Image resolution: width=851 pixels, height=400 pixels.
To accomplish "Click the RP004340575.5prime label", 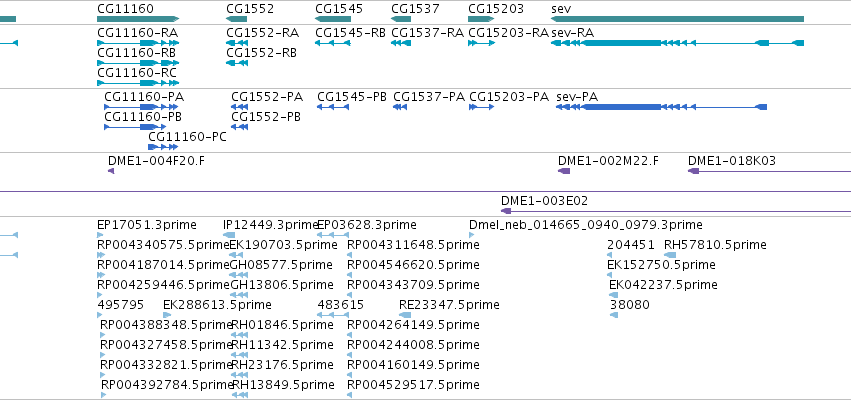I will point(163,245).
